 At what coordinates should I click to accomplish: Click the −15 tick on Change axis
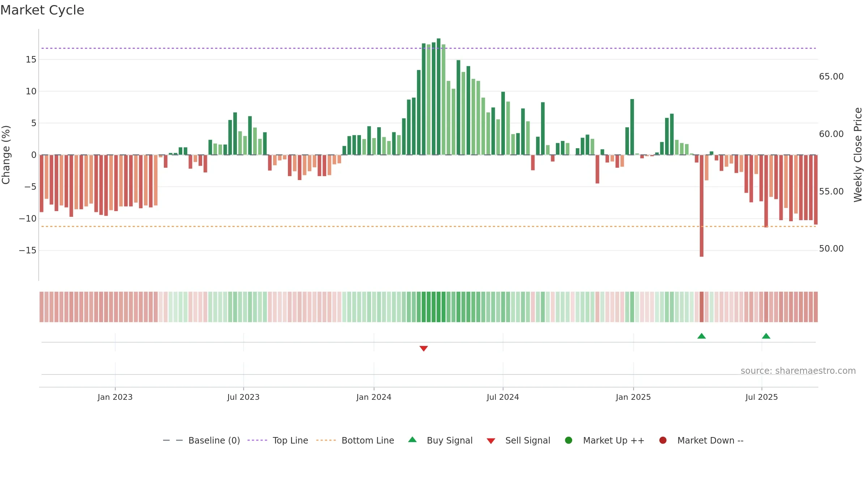tap(28, 251)
